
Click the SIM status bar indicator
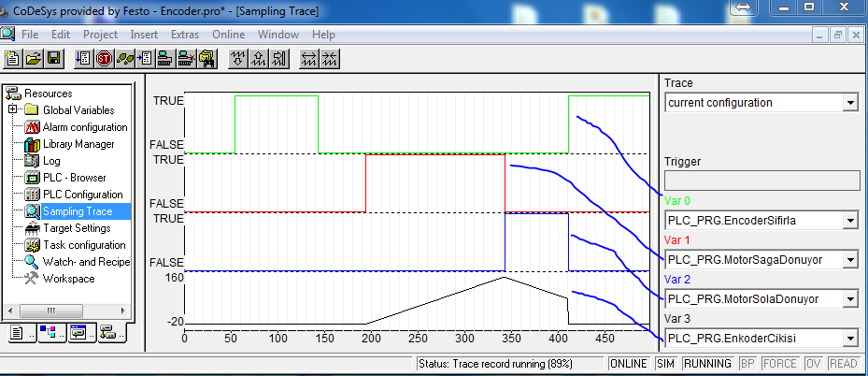(665, 364)
